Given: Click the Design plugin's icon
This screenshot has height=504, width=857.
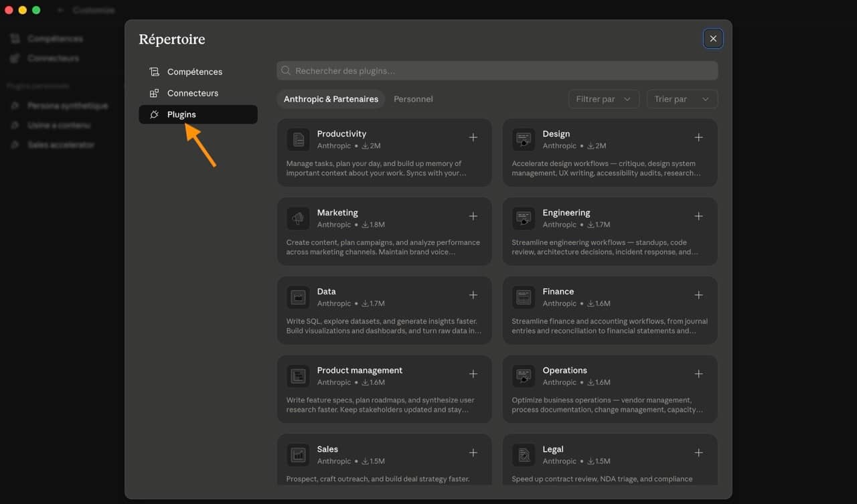Looking at the screenshot, I should point(524,139).
